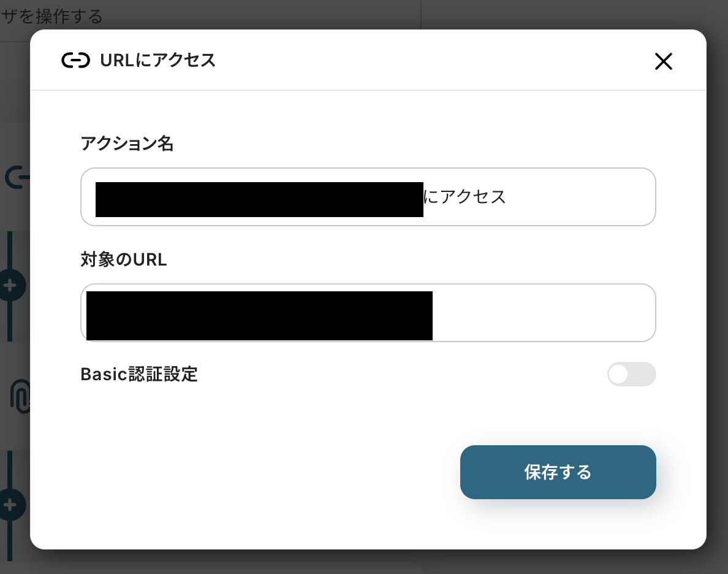Focus the アクション名 input field

click(368, 197)
